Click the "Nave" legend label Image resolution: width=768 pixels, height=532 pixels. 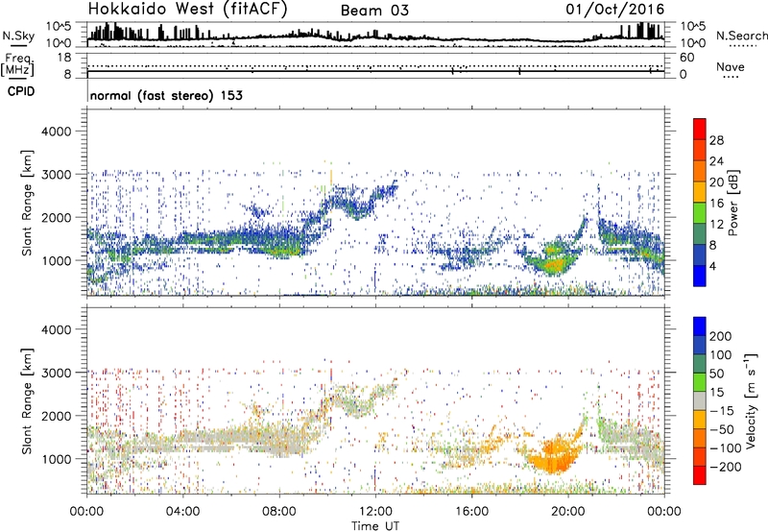tap(731, 66)
